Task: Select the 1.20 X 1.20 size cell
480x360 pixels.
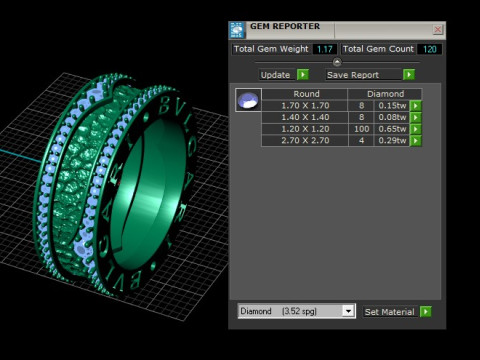Action: [x=305, y=129]
